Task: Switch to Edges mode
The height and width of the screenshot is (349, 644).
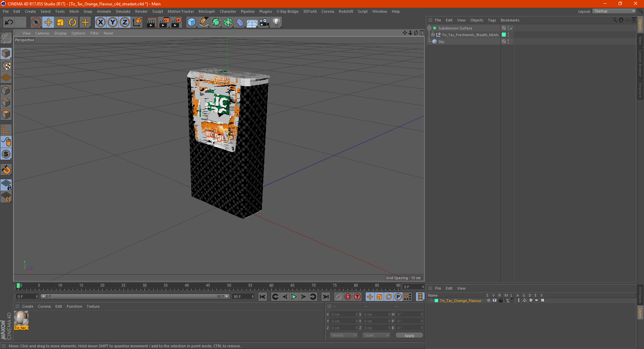Action: (6, 102)
